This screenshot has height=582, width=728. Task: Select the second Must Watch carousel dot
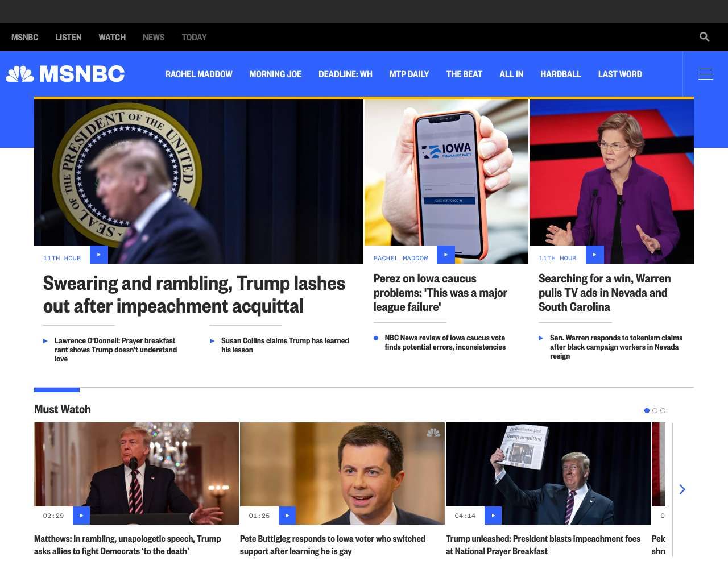coord(655,410)
